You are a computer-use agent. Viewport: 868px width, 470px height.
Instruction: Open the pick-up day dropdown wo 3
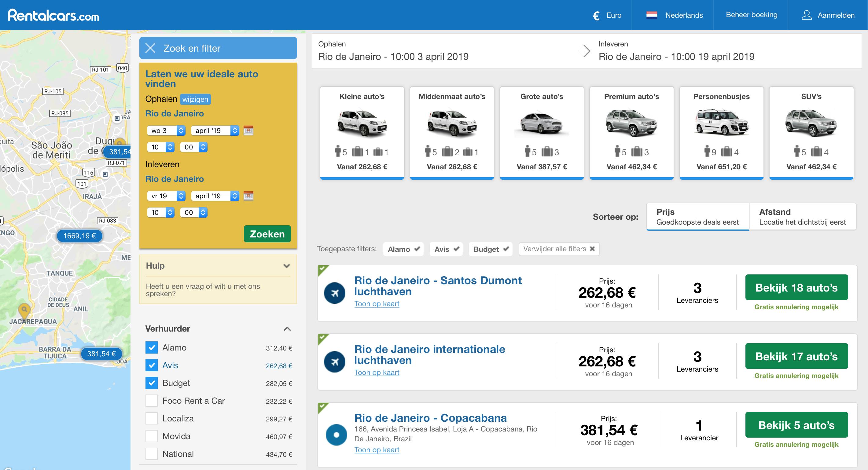click(166, 130)
